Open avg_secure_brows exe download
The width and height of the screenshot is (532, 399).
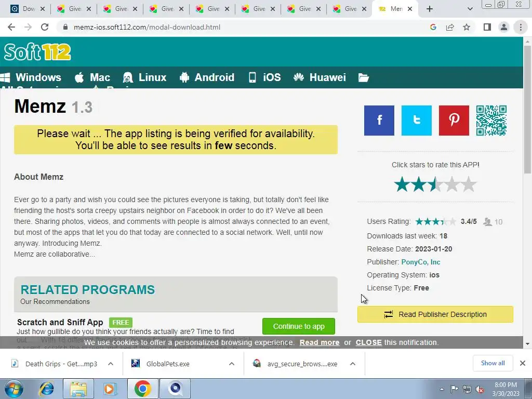[295, 364]
